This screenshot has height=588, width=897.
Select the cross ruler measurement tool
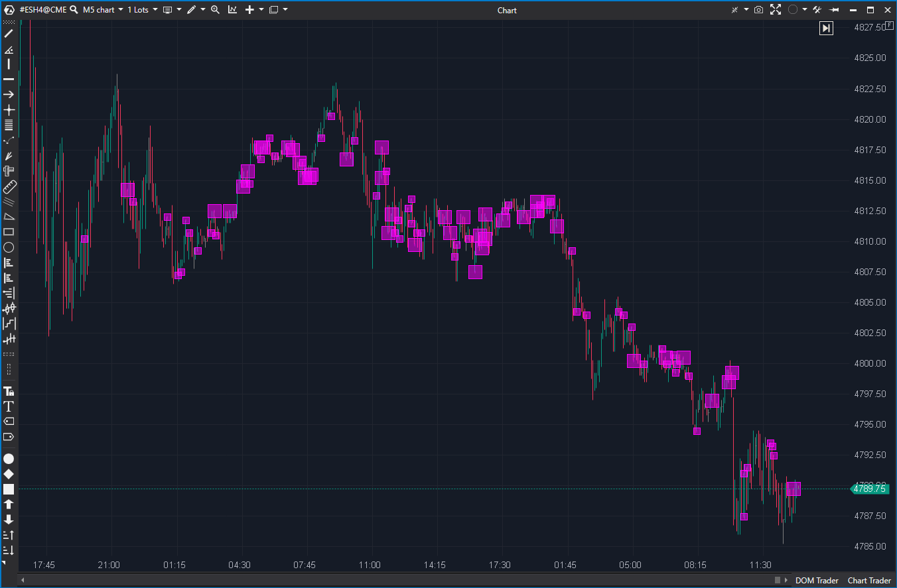tap(9, 171)
